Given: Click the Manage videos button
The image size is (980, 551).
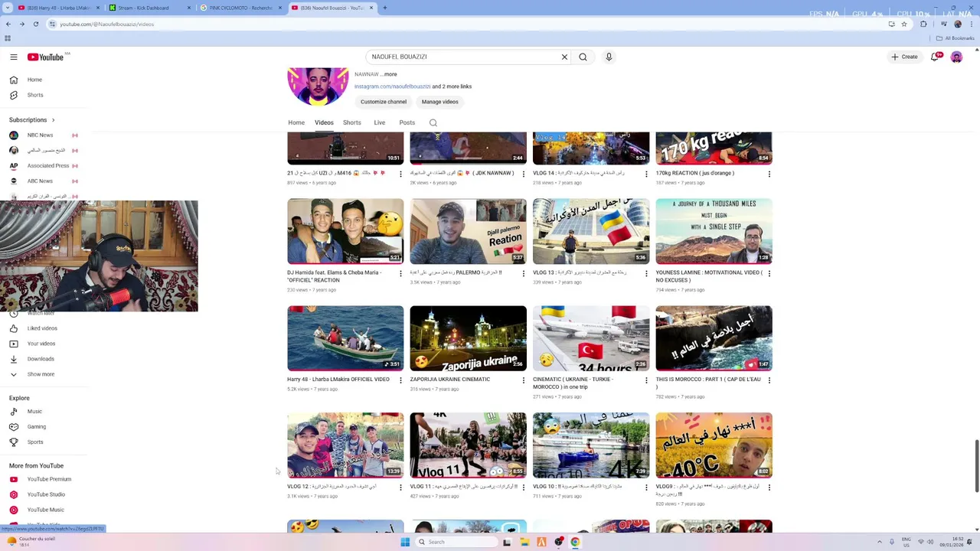Looking at the screenshot, I should tap(439, 102).
